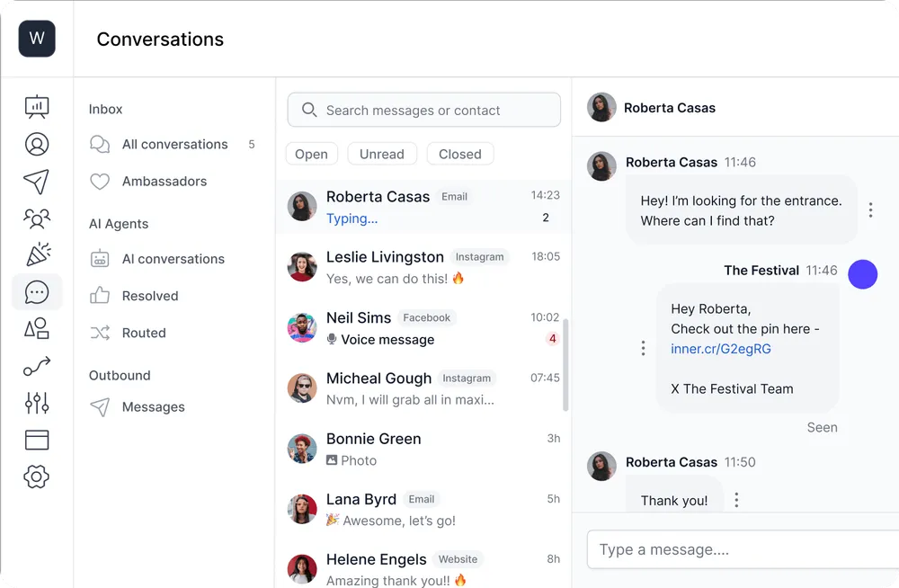Open the profile icon in sidebar
Image resolution: width=899 pixels, height=588 pixels.
click(x=37, y=144)
